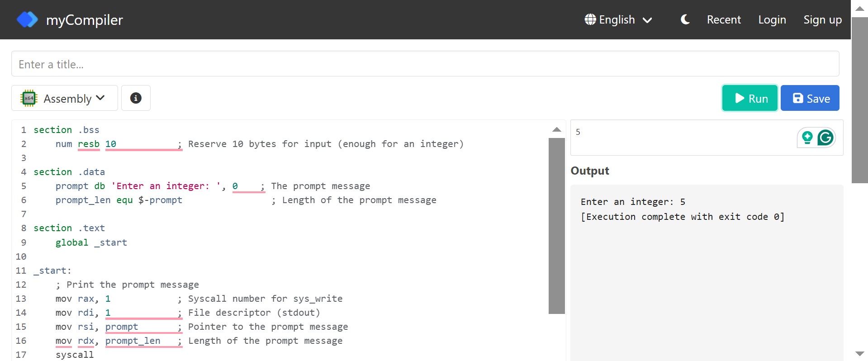Click 'mov rdi, 1' on line 14

click(x=83, y=313)
